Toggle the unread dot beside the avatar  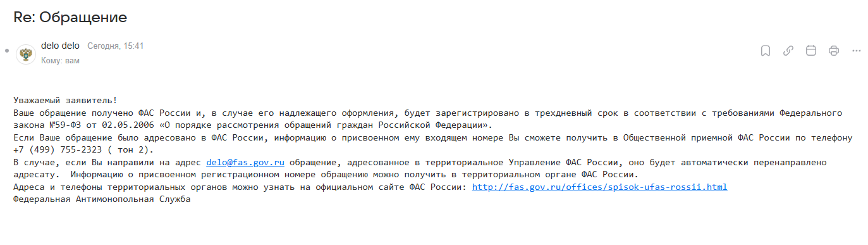(6, 49)
